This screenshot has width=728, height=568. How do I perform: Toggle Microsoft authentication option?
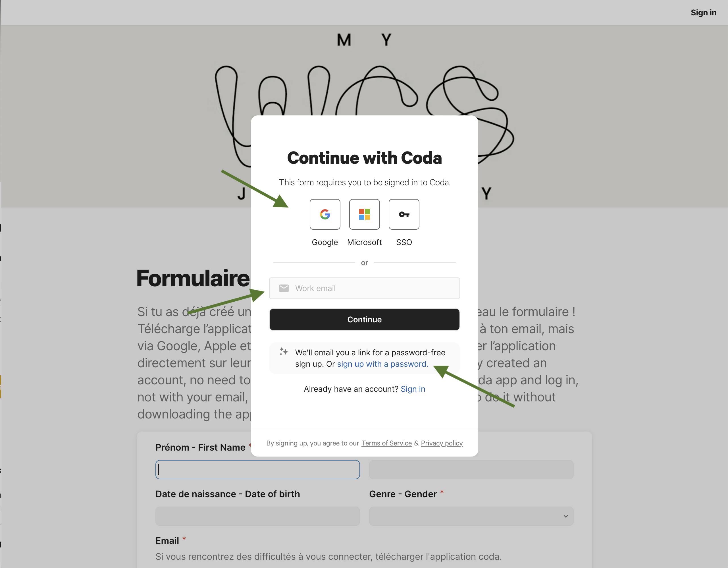pyautogui.click(x=365, y=215)
